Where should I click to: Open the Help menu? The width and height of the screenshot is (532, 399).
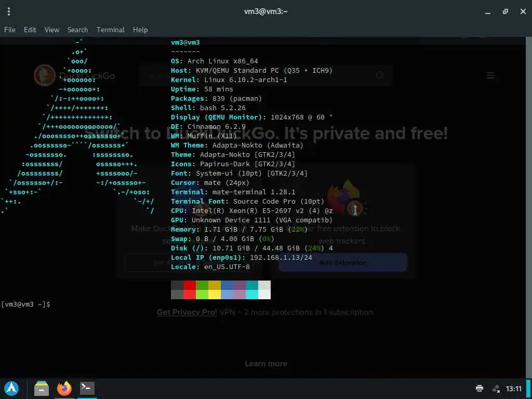[140, 30]
